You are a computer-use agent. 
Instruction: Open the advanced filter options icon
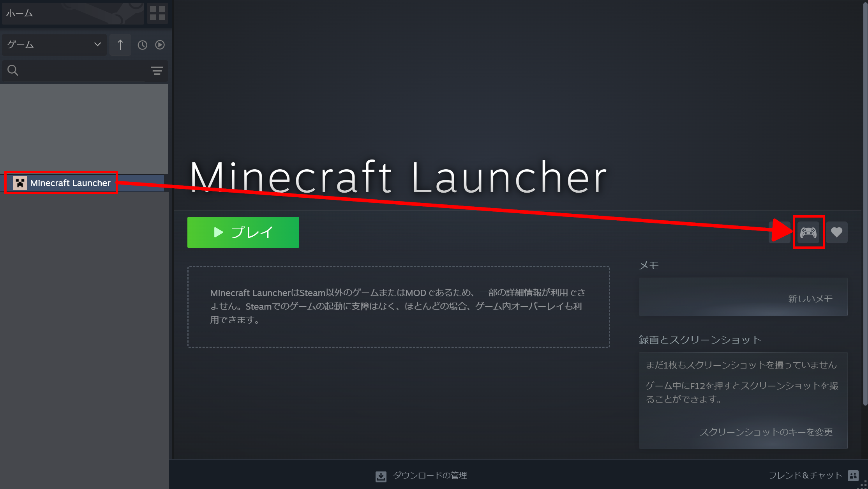(157, 71)
